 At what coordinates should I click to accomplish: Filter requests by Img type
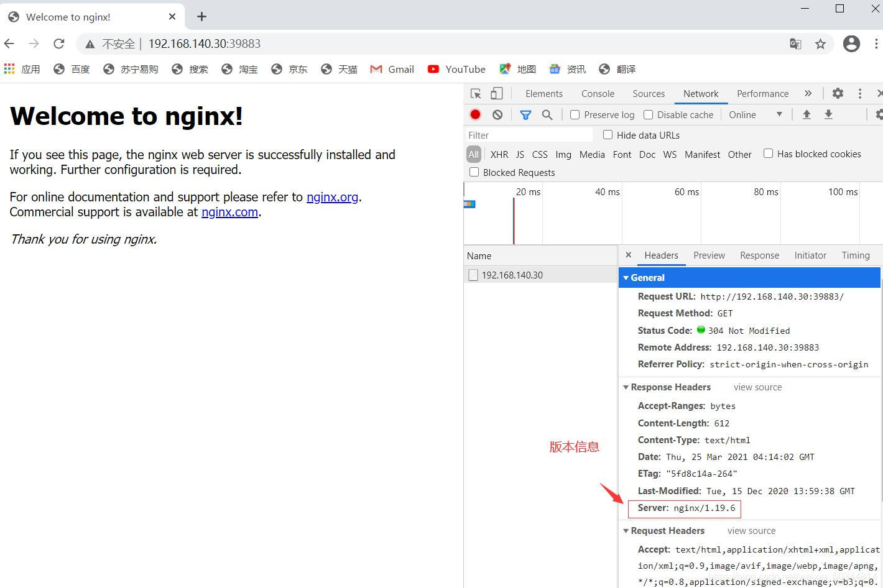[563, 154]
